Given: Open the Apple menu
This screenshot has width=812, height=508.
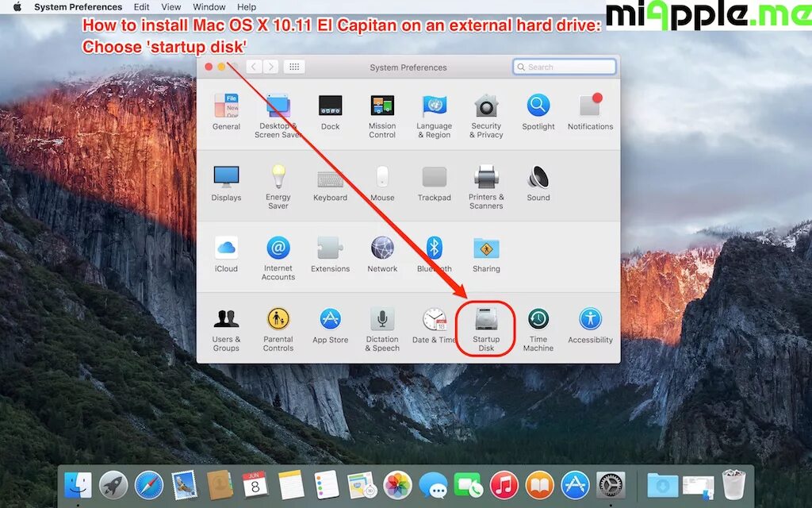Looking at the screenshot, I should (x=17, y=6).
